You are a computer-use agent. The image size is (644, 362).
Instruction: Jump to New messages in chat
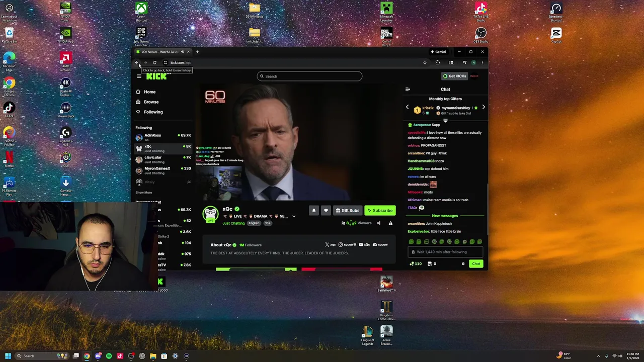pyautogui.click(x=445, y=216)
